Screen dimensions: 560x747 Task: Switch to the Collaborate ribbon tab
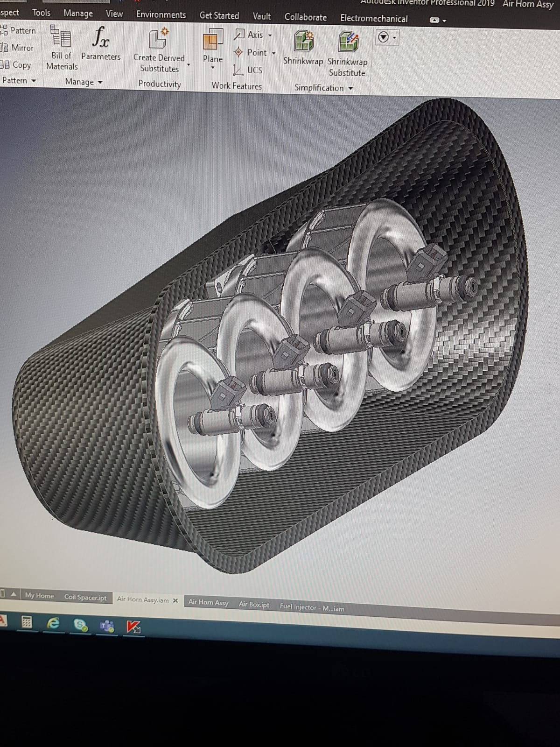pyautogui.click(x=306, y=17)
